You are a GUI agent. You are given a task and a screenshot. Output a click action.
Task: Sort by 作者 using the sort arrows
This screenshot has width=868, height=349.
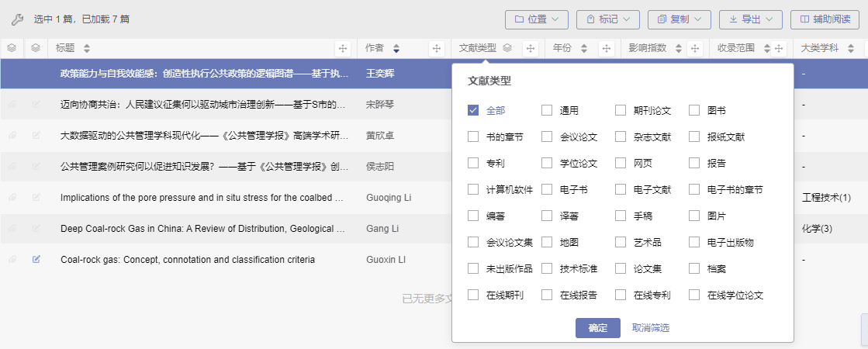396,49
